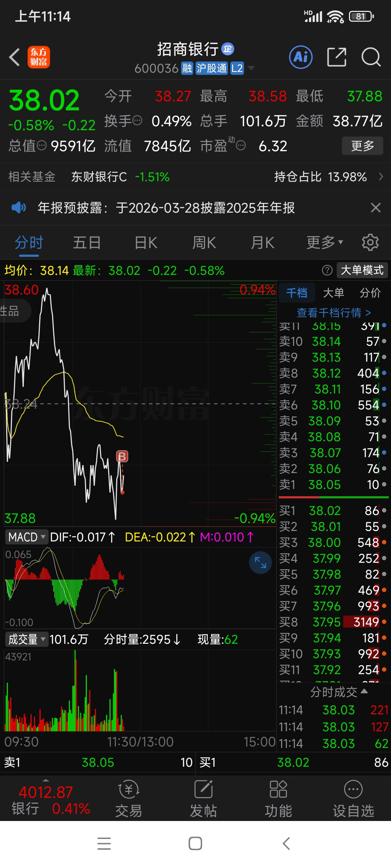Switch to the 月K chart tab
Screen dimensions: 391x868
[263, 243]
